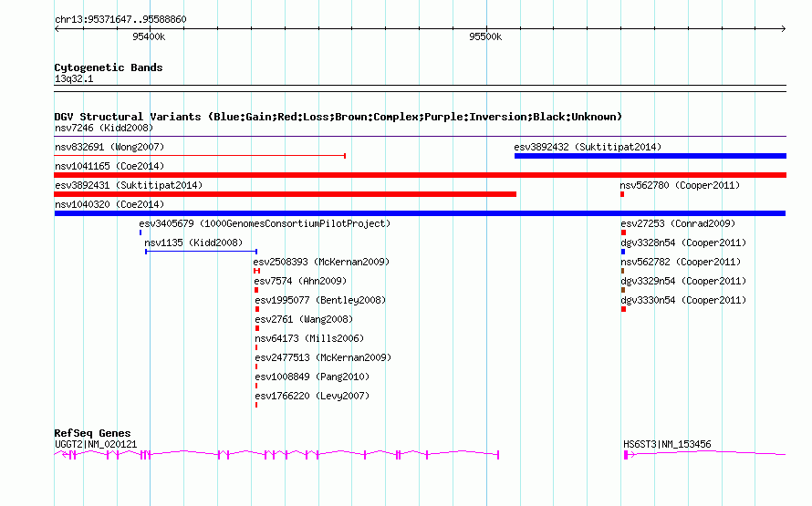
Task: Select variant label dgv3330n54 (Cooper2011)
Action: click(683, 300)
